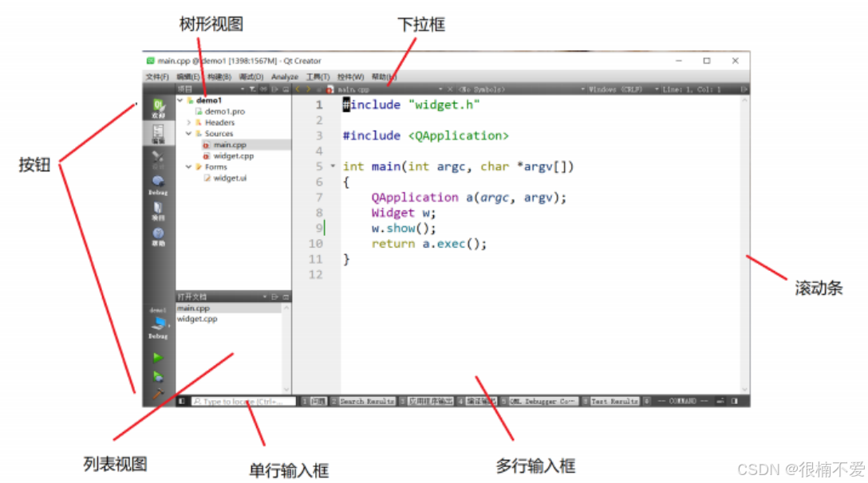Select demo1.pro in the project tree
The height and width of the screenshot is (483, 868).
pyautogui.click(x=224, y=112)
